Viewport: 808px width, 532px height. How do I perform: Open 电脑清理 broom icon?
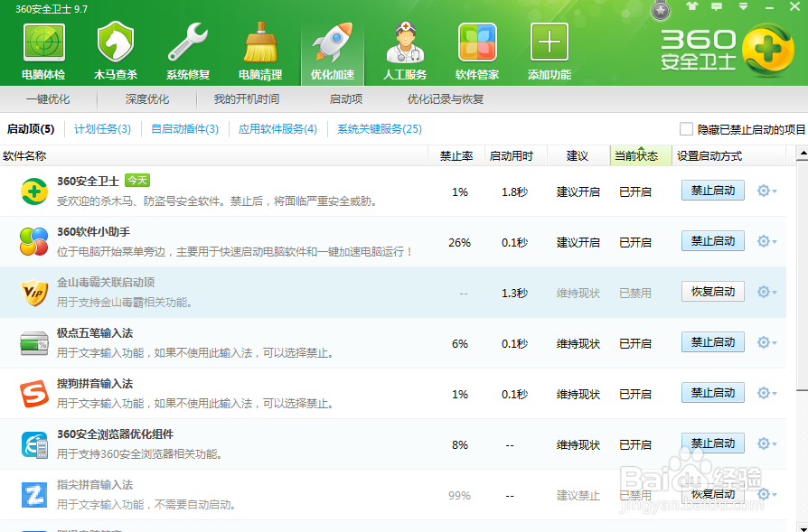pos(260,42)
